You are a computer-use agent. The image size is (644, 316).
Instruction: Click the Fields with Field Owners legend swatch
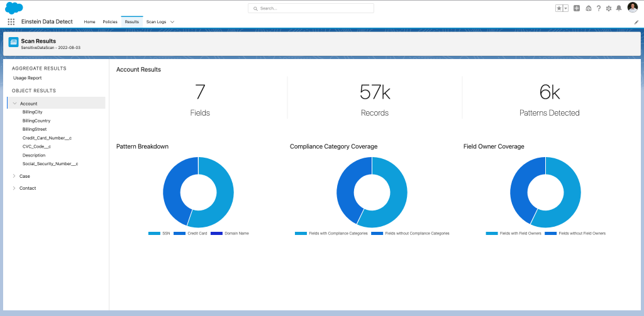click(x=492, y=233)
